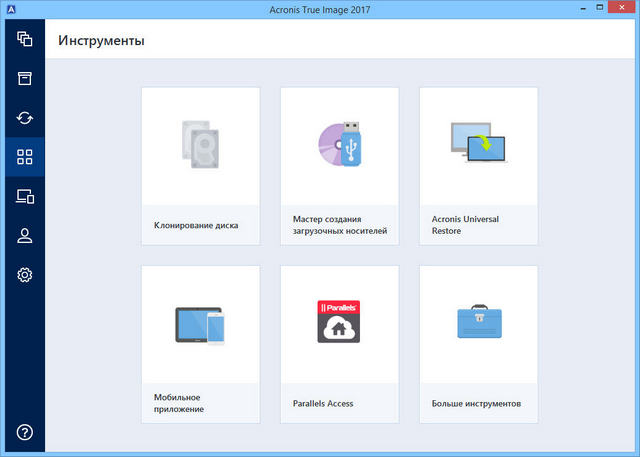Screen dimensions: 640x457
Task: Select the "Acronis Universal Restore" label
Action: 465,225
